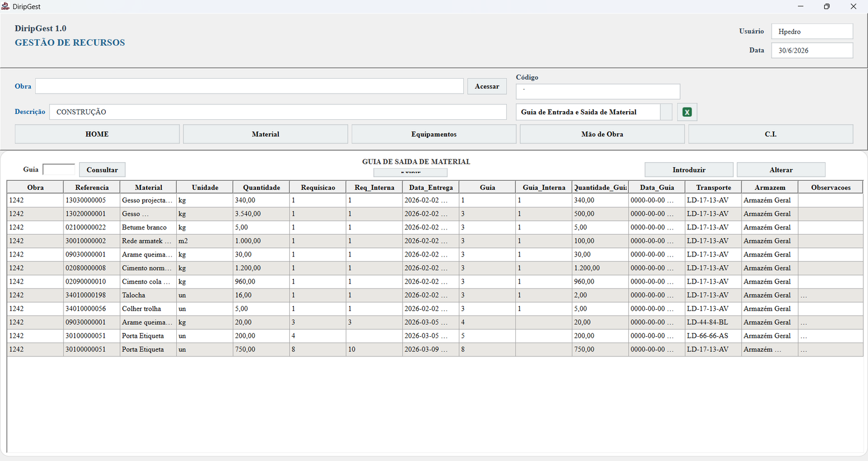Select the Betume branco table row
Image resolution: width=868 pixels, height=461 pixels.
coord(435,227)
